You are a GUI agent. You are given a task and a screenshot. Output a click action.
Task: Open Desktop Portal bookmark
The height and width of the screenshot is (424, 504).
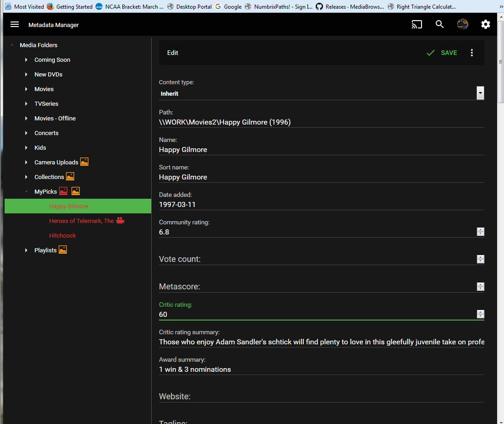[190, 6]
